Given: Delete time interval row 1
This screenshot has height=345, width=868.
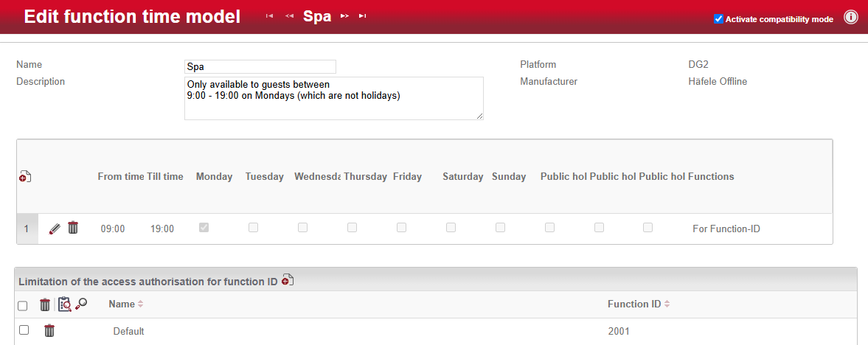Looking at the screenshot, I should coord(73,228).
